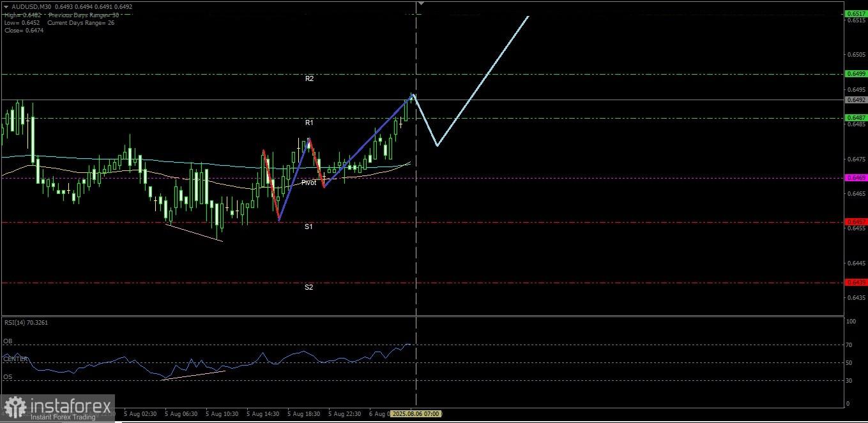Click the 0.6435 price axis value
868x423 pixels.
pyautogui.click(x=857, y=297)
